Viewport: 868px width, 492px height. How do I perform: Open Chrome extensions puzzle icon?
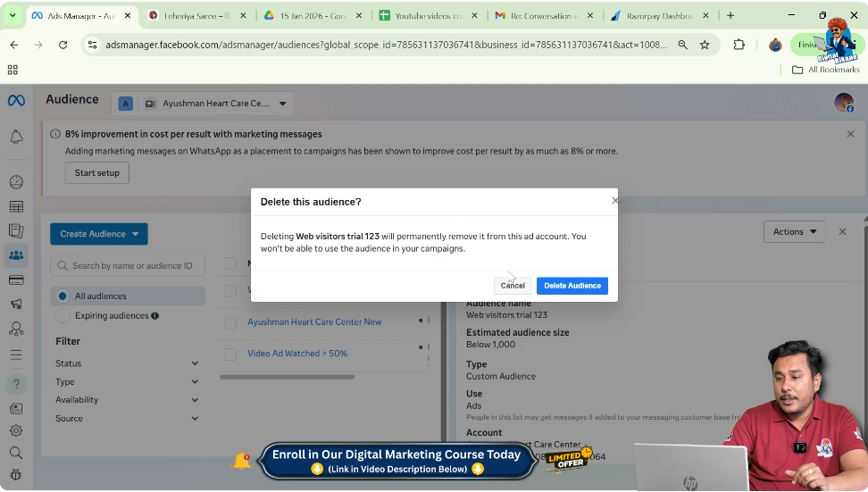click(739, 45)
